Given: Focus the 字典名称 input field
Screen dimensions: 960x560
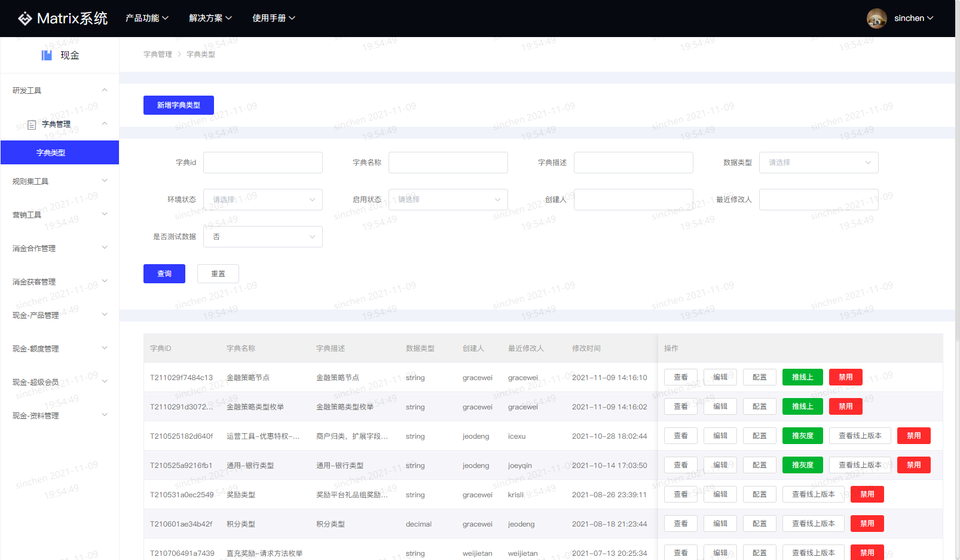Looking at the screenshot, I should pos(448,163).
